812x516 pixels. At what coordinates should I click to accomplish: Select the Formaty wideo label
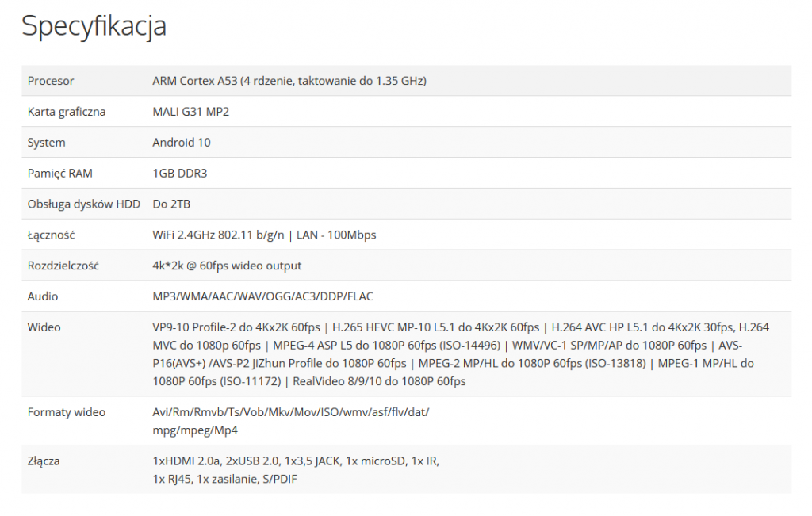(67, 412)
